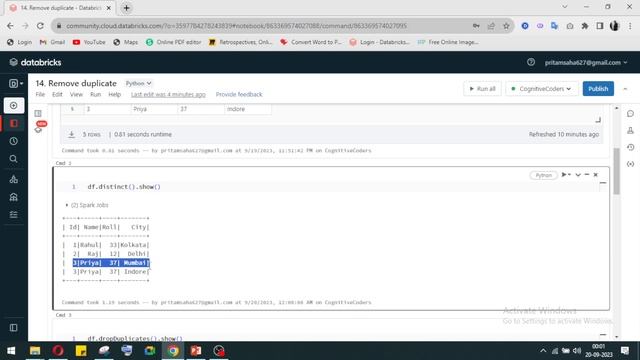The image size is (640, 360).
Task: Open the YouTube bookmark
Action: (x=89, y=42)
